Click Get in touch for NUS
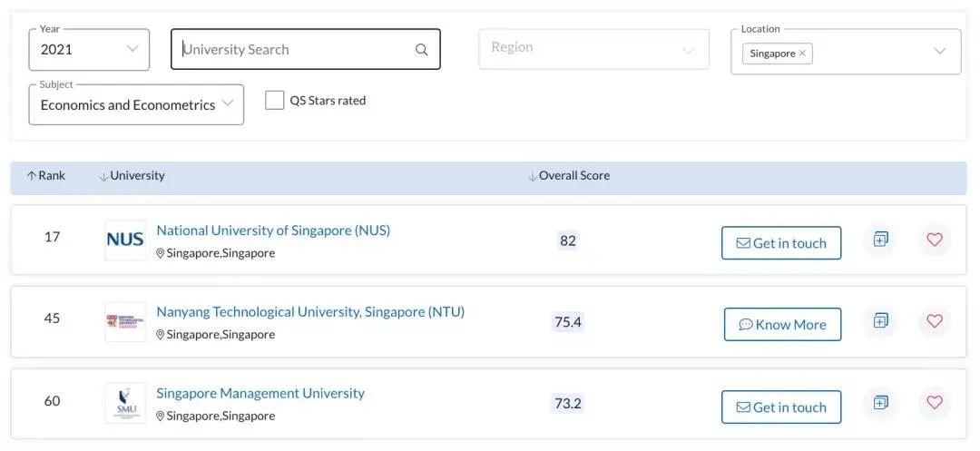 pyautogui.click(x=781, y=243)
